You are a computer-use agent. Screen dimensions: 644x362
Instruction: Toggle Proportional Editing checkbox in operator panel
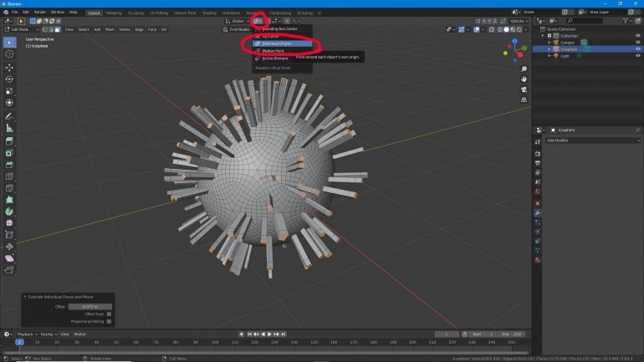[x=110, y=321]
